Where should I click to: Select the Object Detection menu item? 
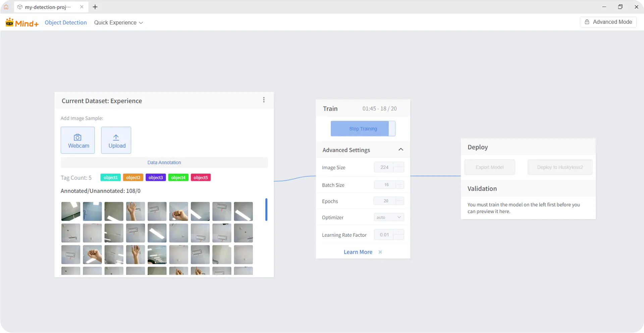tap(66, 23)
